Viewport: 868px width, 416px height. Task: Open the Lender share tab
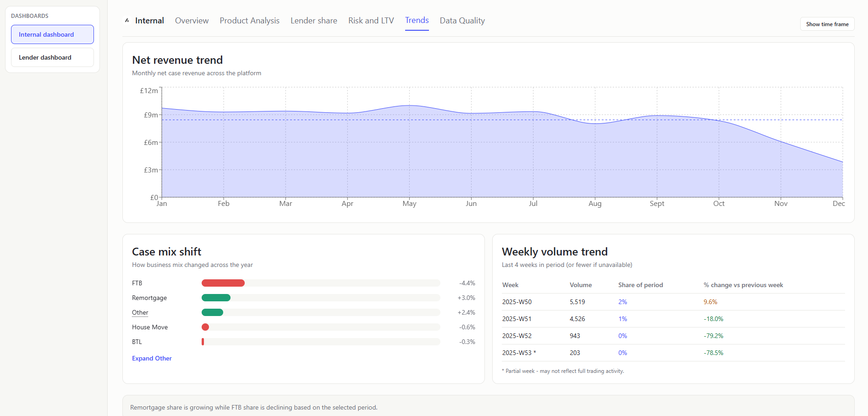click(x=313, y=20)
